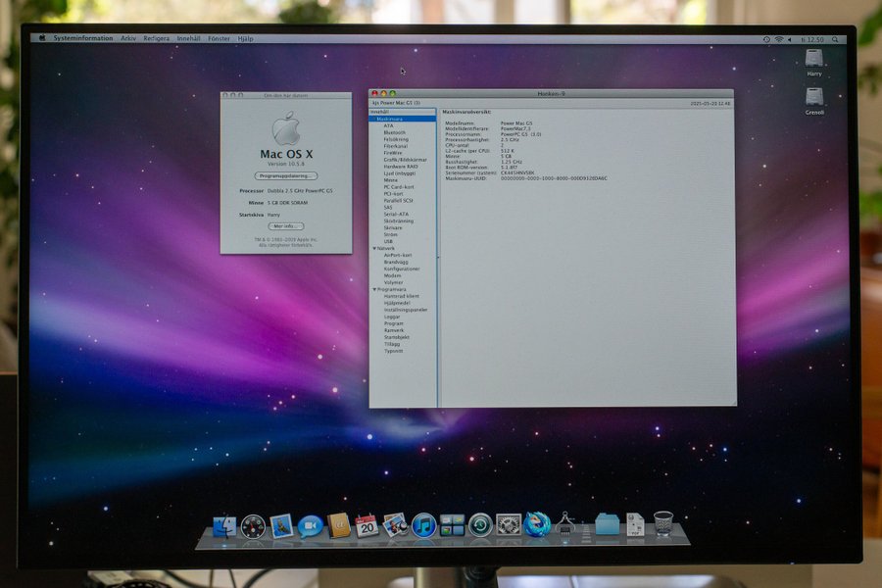882x588 pixels.
Task: Click the System Profiler caliper icon in dock
Action: [x=565, y=523]
